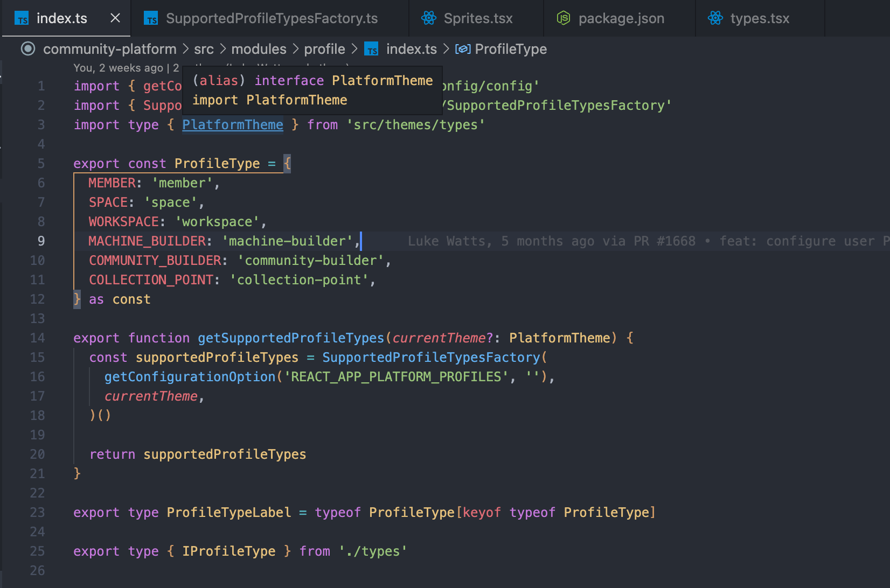890x588 pixels.
Task: Open profile breadcrumb segment
Action: tap(325, 49)
